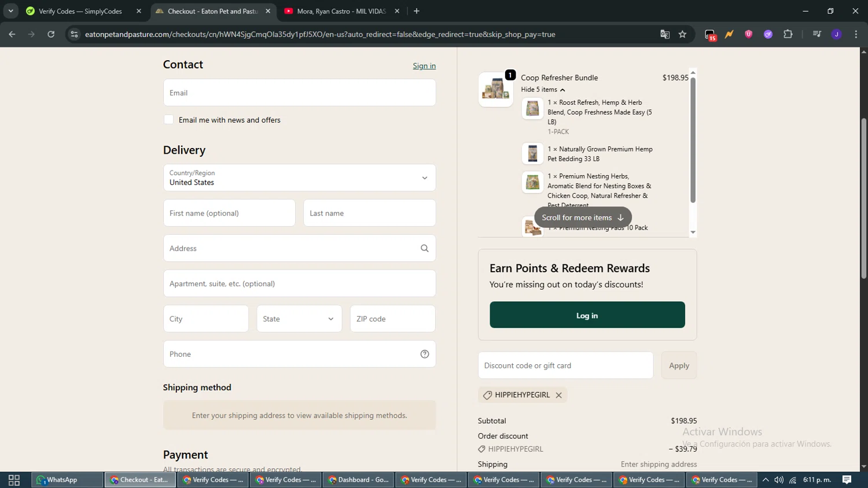Click the Apply discount button
The height and width of the screenshot is (488, 868).
tap(679, 365)
